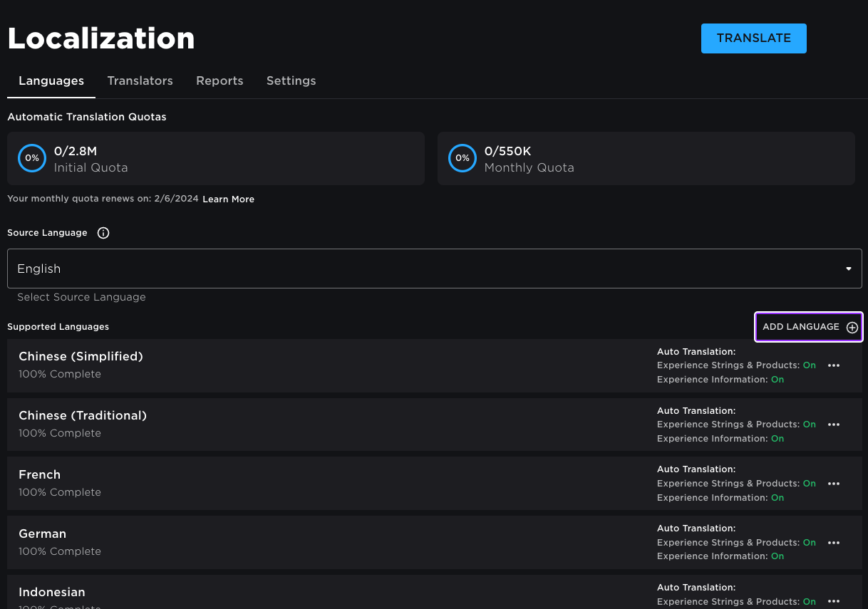Open the three-dot menu for French
Screen dimensions: 868x609
coord(834,484)
